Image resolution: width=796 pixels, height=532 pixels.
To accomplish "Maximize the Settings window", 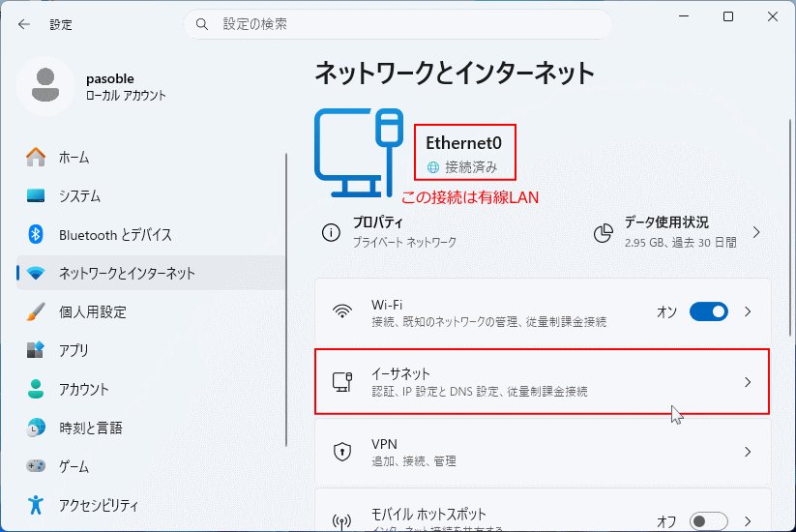I will coord(728,16).
